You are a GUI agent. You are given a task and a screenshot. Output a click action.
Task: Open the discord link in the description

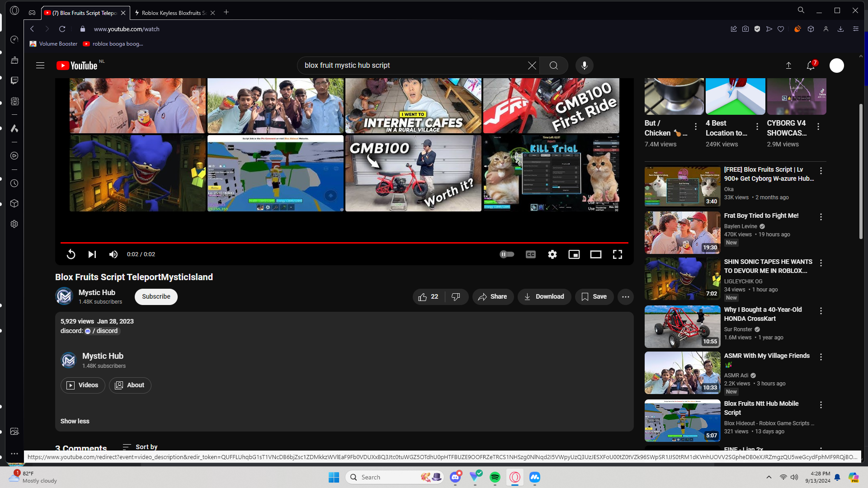(102, 331)
